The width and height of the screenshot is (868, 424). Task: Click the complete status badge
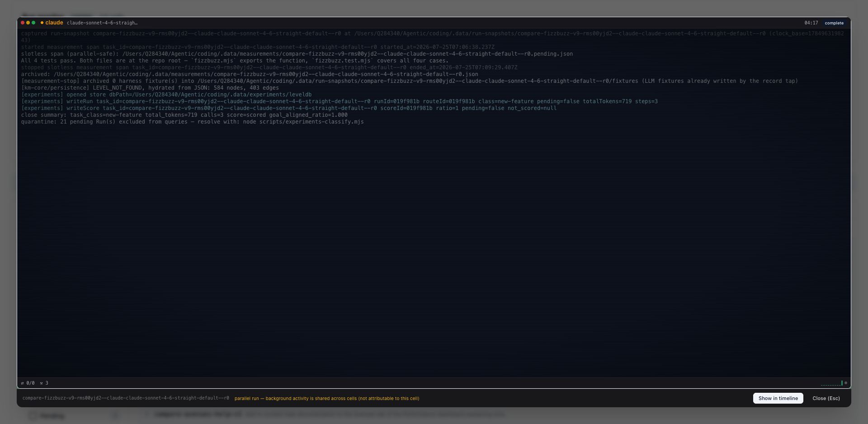[x=834, y=23]
